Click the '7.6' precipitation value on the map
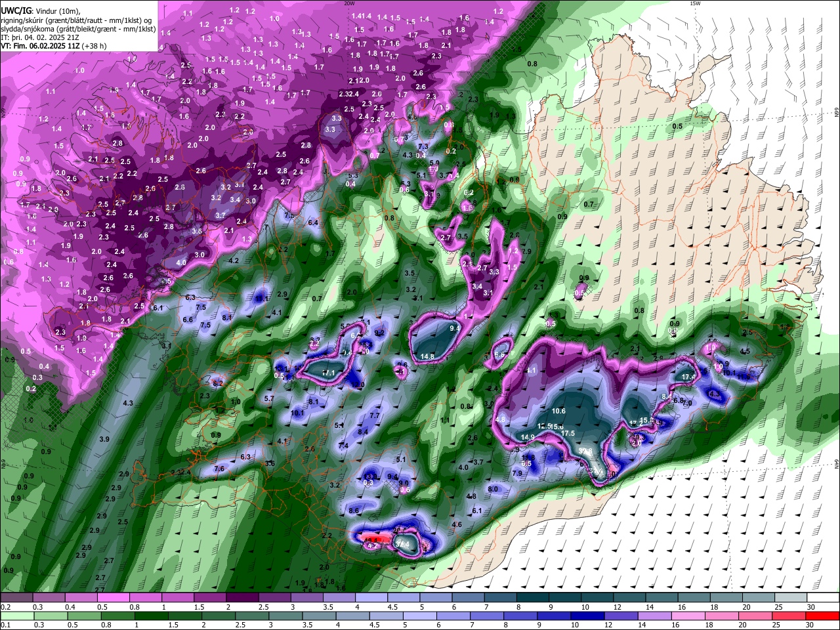Image resolution: width=840 pixels, height=630 pixels. pyautogui.click(x=219, y=469)
